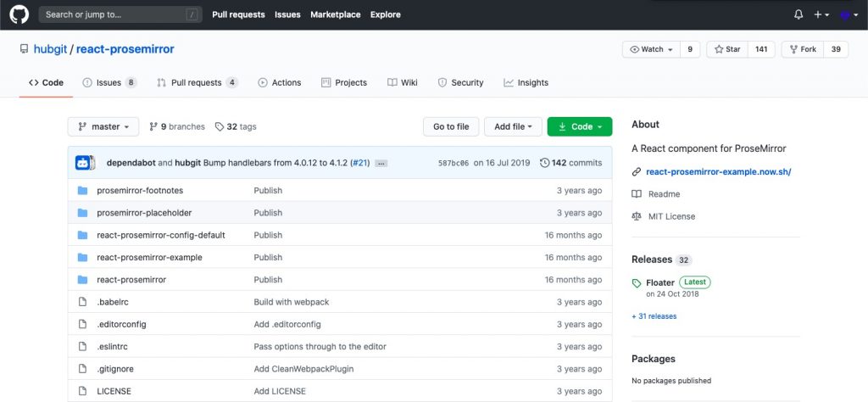Open the Floater latest release
The image size is (868, 402).
pyautogui.click(x=660, y=282)
